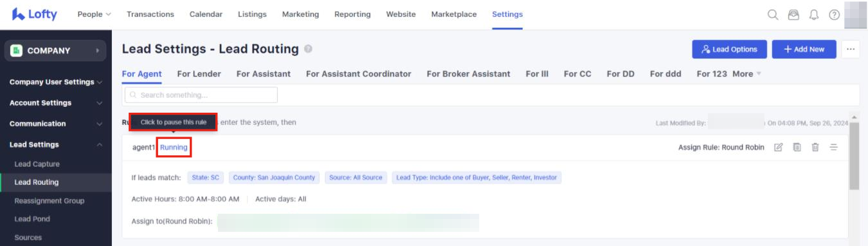Open the help question mark icon
This screenshot has height=246, width=868.
tap(834, 15)
